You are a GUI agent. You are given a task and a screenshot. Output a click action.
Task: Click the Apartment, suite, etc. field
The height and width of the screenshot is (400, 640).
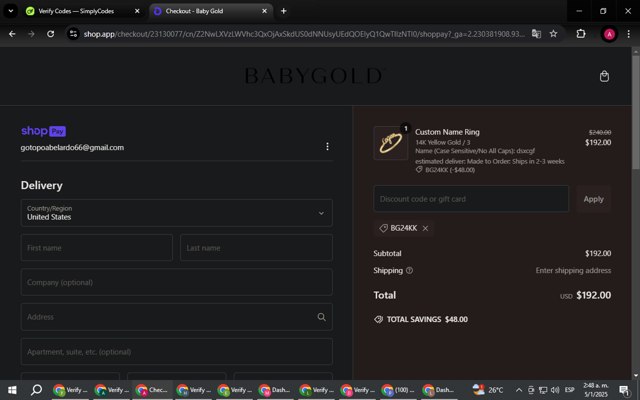[176, 351]
